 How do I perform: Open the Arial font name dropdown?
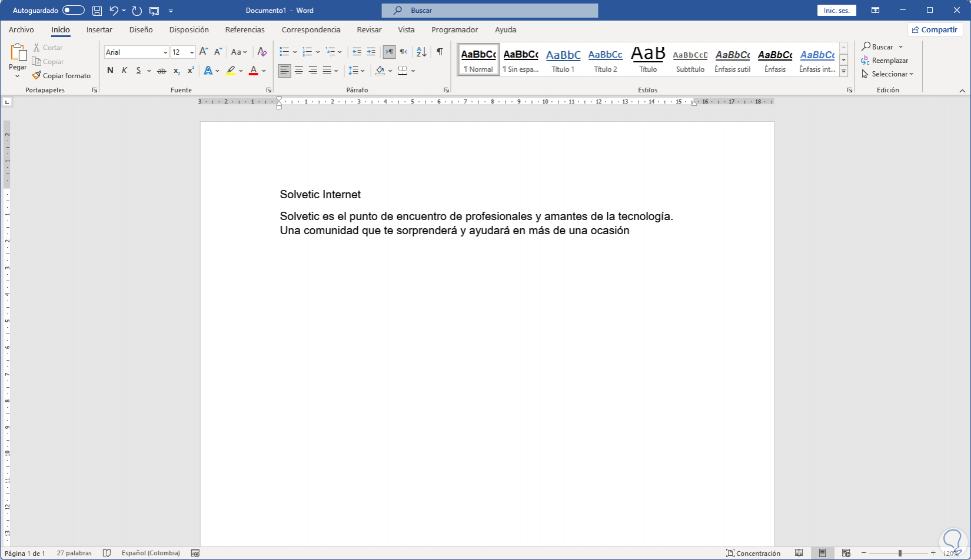(x=165, y=52)
